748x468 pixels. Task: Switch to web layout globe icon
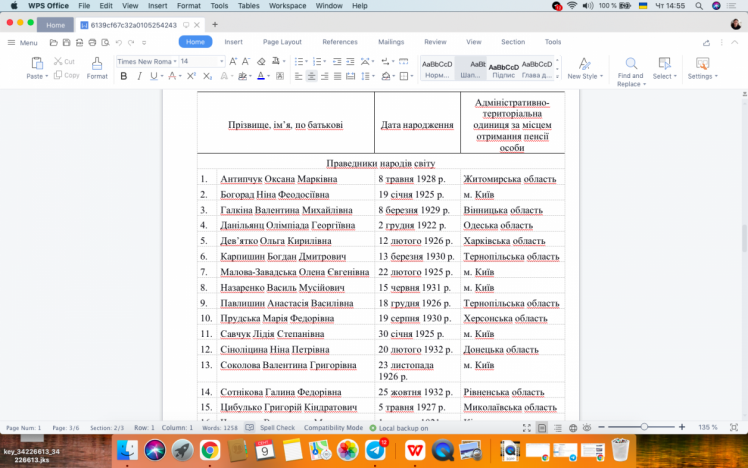click(573, 428)
